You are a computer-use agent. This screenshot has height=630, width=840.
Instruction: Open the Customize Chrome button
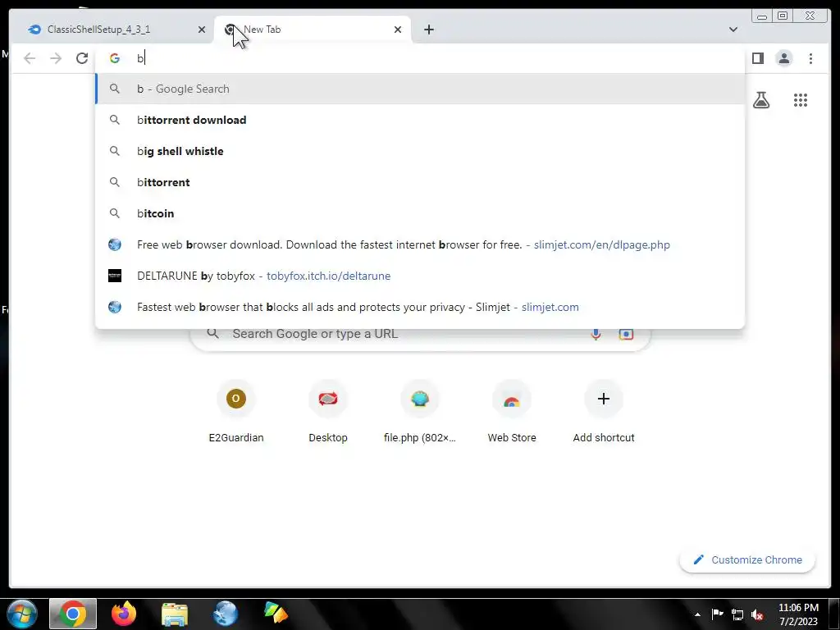(x=747, y=559)
